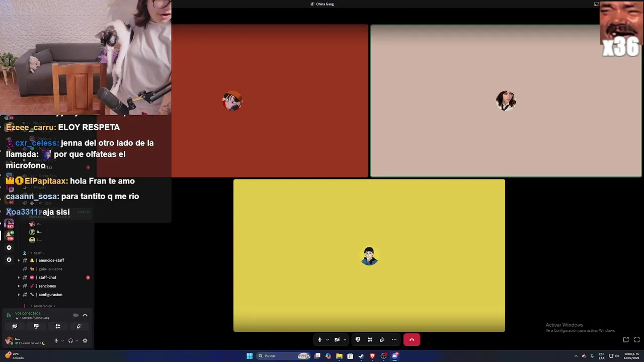Click the Voz conectada status text
This screenshot has width=644, height=362.
pyautogui.click(x=28, y=313)
